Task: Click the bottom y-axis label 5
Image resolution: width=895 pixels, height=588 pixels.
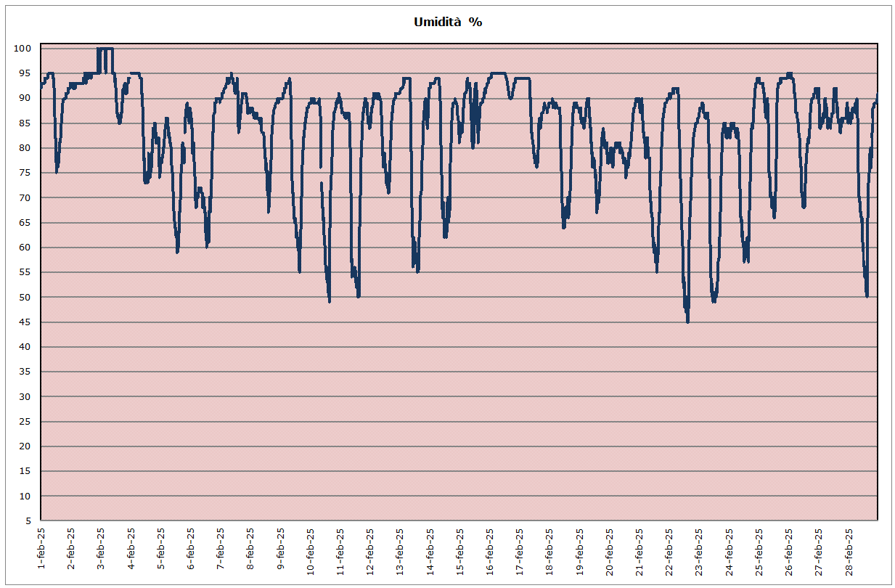Action: pyautogui.click(x=28, y=521)
